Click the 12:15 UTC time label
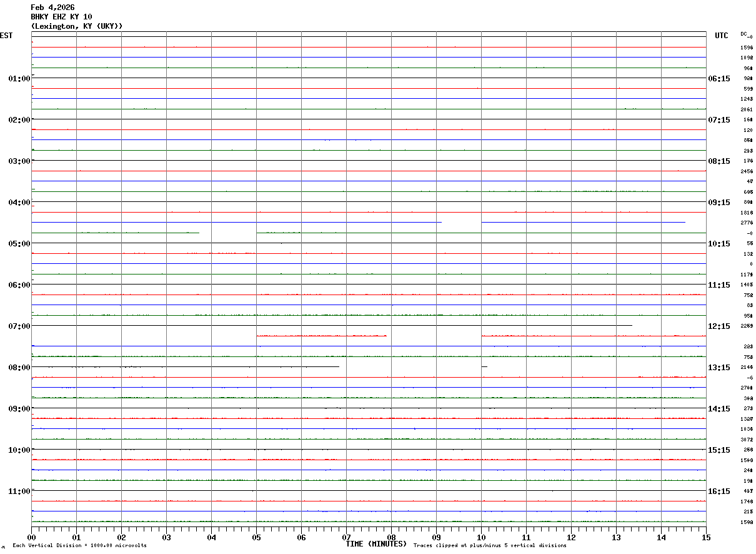The width and height of the screenshot is (756, 554). tap(719, 326)
